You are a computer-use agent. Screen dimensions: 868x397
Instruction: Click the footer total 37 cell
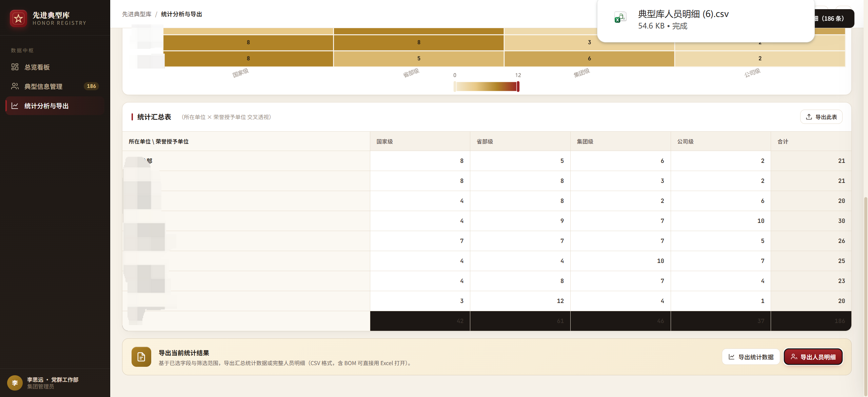tap(721, 321)
